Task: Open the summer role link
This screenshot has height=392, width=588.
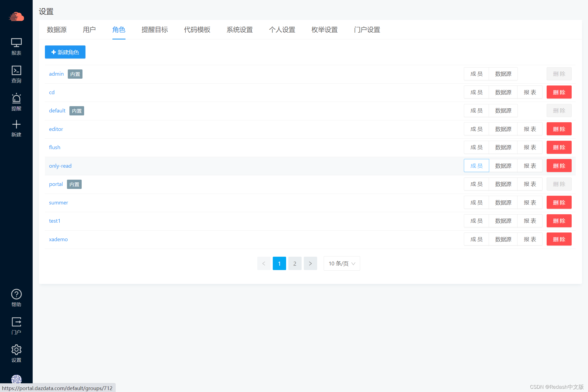Action: [x=58, y=202]
